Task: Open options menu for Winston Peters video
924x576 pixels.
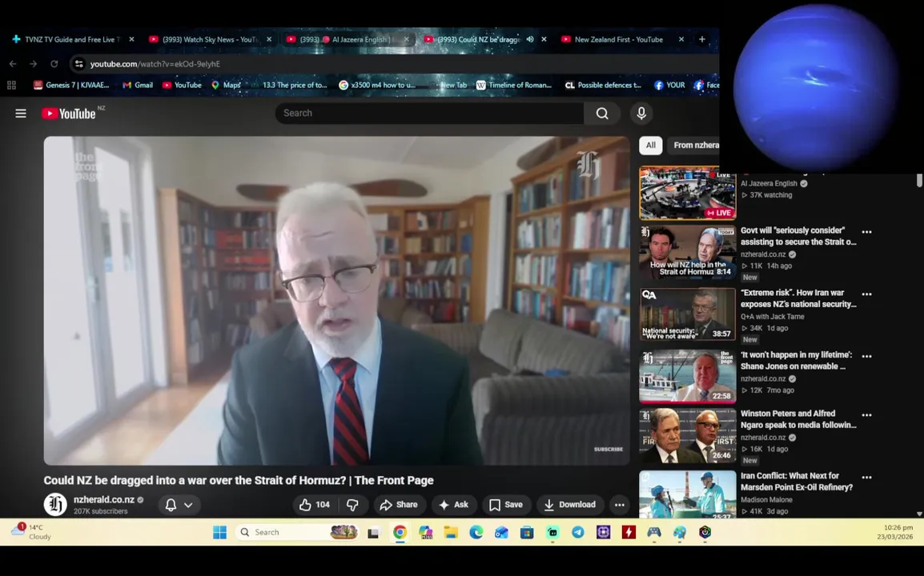Action: (x=866, y=415)
